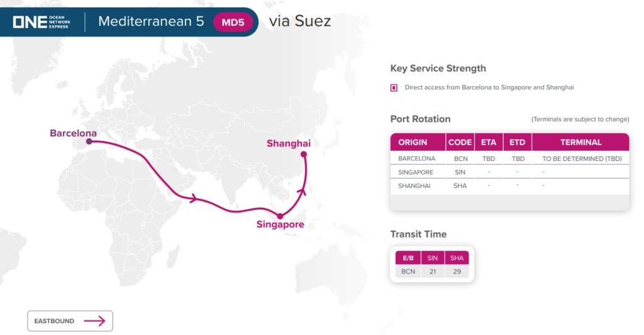This screenshot has height=335, width=644.
Task: Click the SHA code cell
Action: (x=460, y=186)
